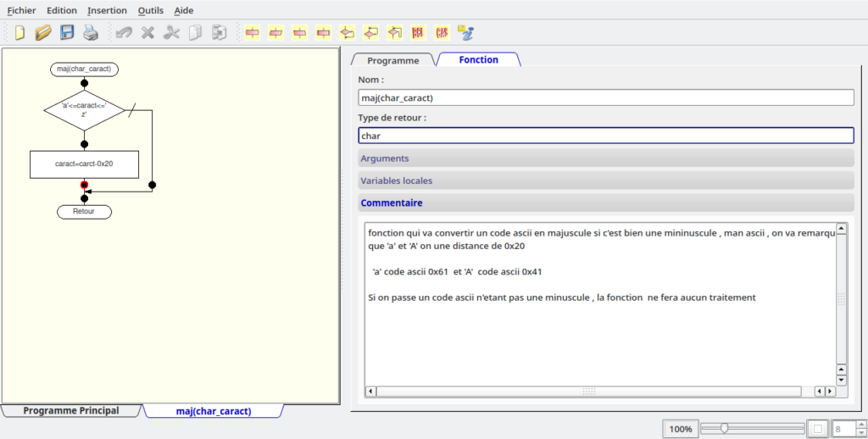Collapse the Commentaire section
Viewport: 868px width, 439px height.
tap(605, 203)
